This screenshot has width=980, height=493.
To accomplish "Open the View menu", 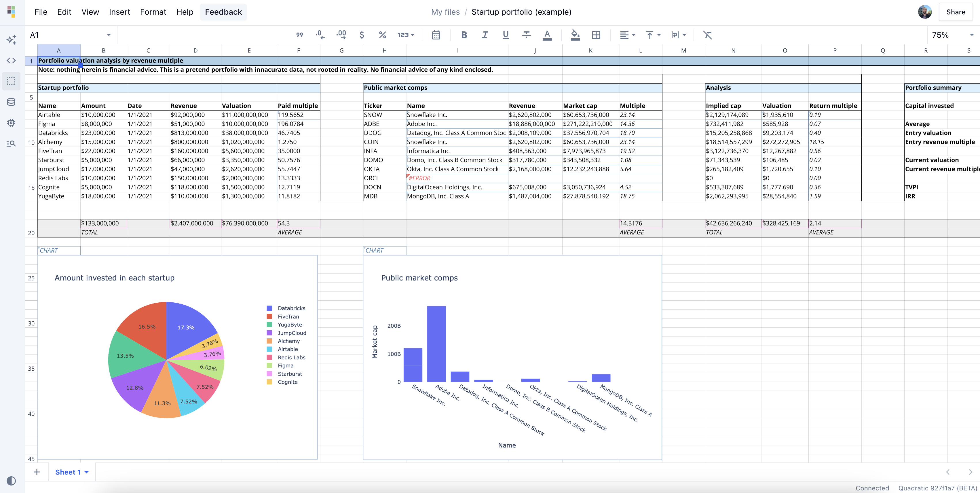I will pyautogui.click(x=90, y=12).
